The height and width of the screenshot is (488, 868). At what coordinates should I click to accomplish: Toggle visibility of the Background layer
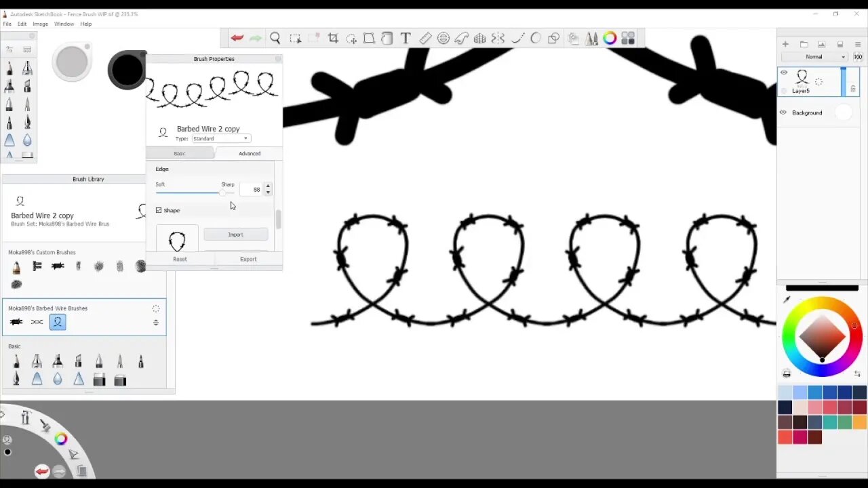pos(783,113)
